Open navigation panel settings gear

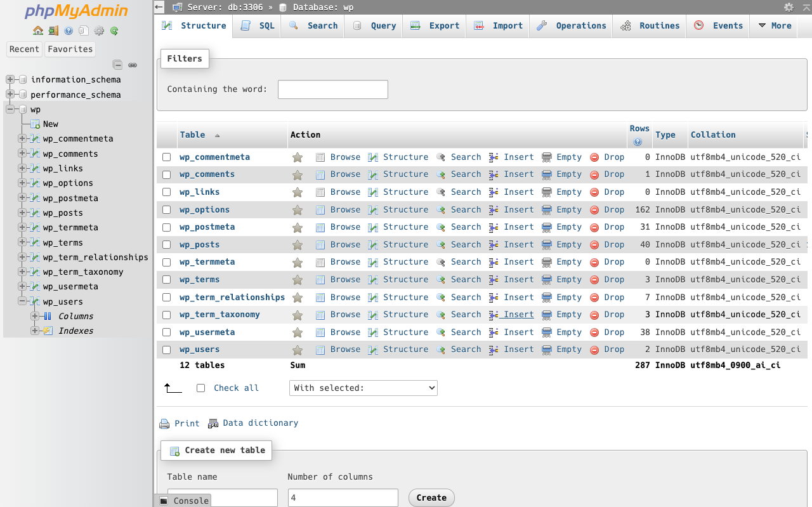point(99,30)
